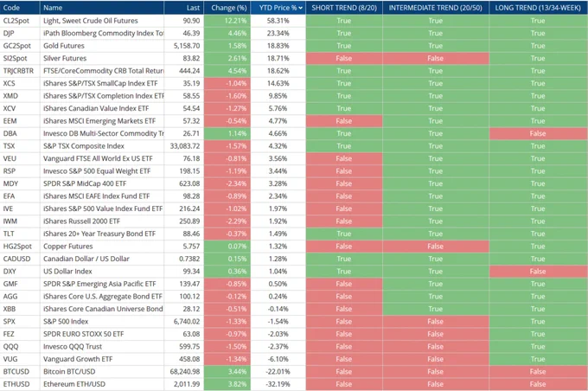Image resolution: width=588 pixels, height=391 pixels.
Task: Click the -1.60% change for XMD
Action: pyautogui.click(x=227, y=96)
